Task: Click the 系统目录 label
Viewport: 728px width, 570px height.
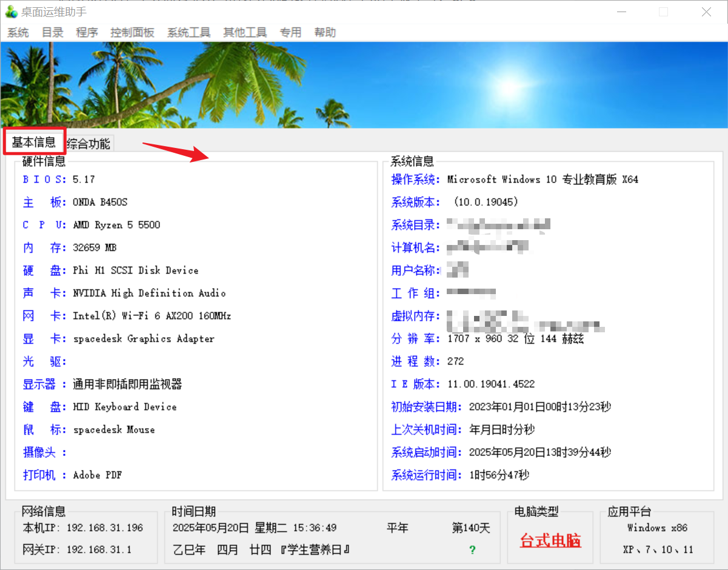Action: [416, 225]
